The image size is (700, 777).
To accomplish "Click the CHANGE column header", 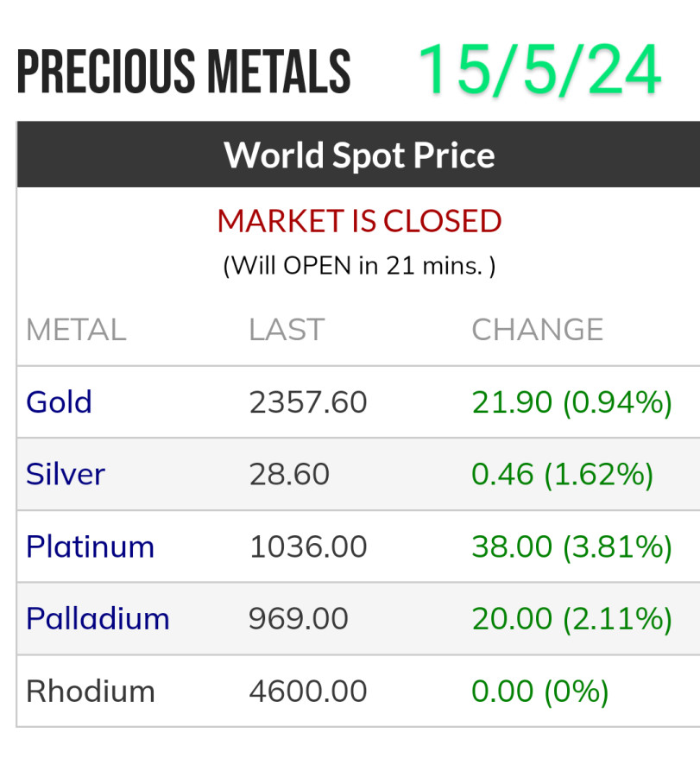I will tap(537, 330).
